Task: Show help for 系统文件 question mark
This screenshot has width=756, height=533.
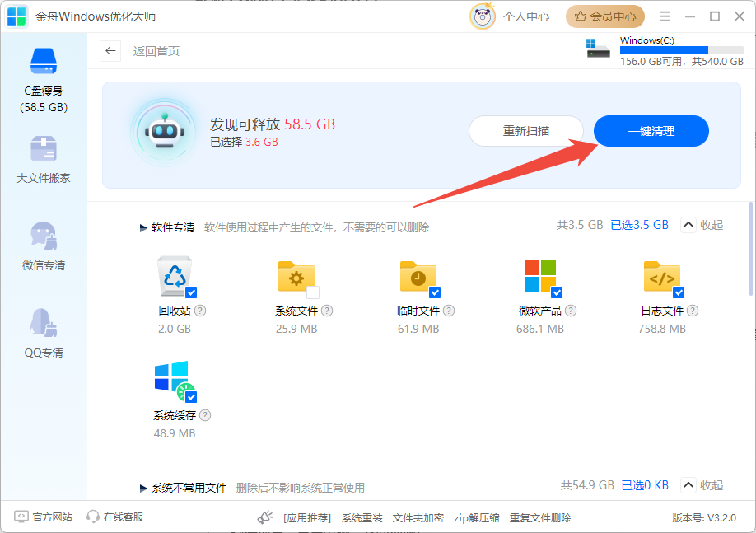Action: [327, 311]
